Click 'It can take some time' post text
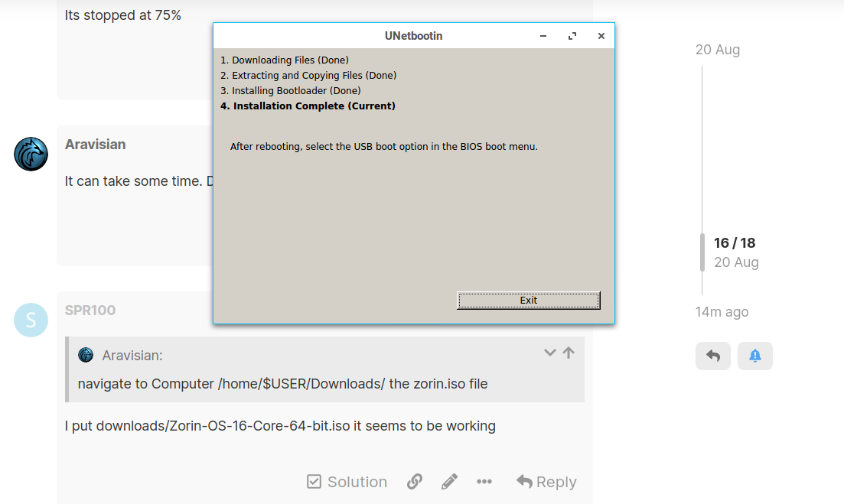Screen dimensions: 844x504 138,180
